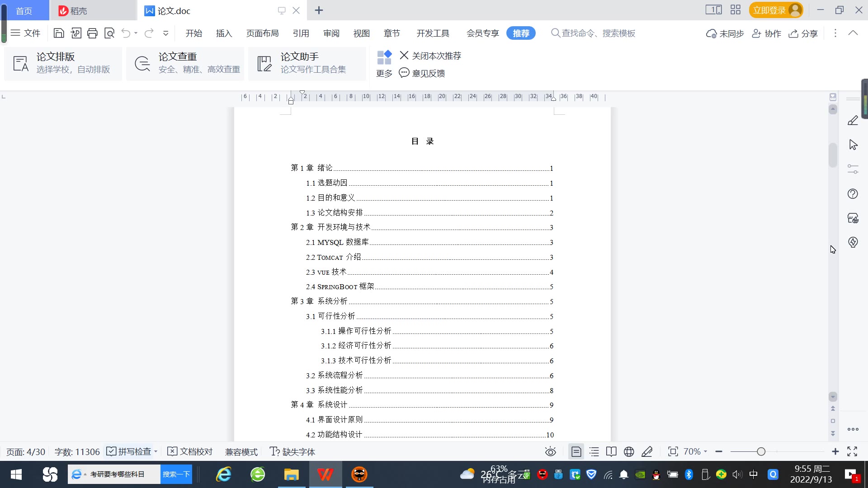The height and width of the screenshot is (488, 868).
Task: Toggle 文档校对 document proofing
Action: (190, 451)
